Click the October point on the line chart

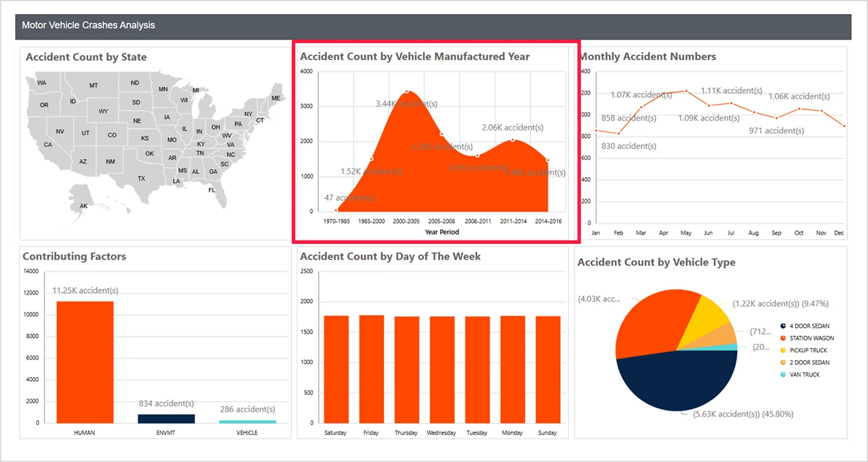799,109
